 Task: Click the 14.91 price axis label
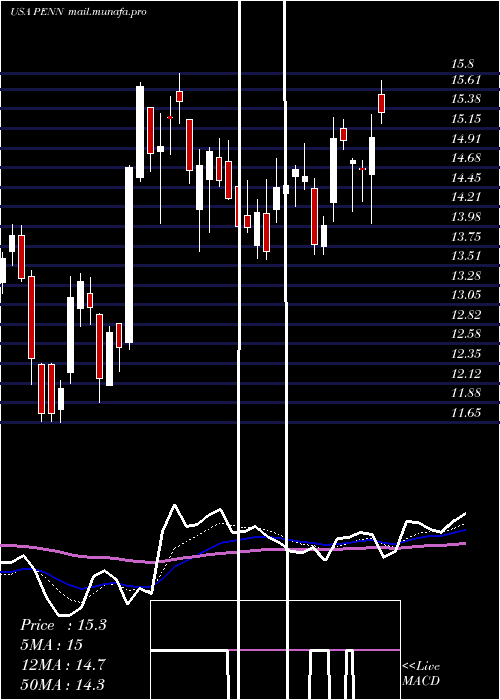(466, 138)
